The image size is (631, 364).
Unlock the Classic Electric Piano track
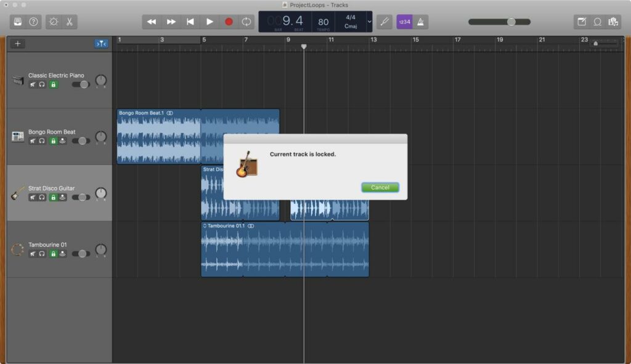click(53, 84)
